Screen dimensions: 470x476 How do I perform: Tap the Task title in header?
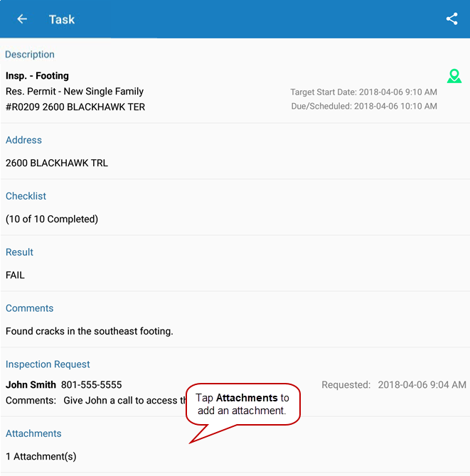tap(62, 19)
